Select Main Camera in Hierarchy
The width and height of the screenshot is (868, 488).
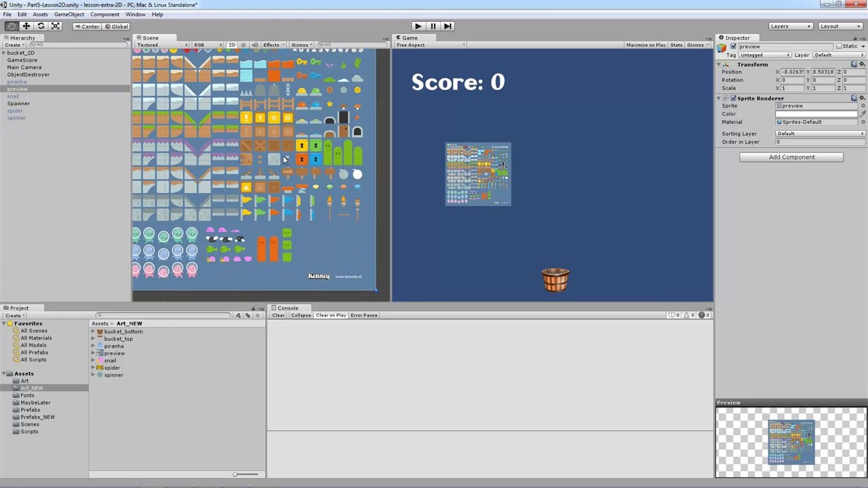tap(24, 67)
